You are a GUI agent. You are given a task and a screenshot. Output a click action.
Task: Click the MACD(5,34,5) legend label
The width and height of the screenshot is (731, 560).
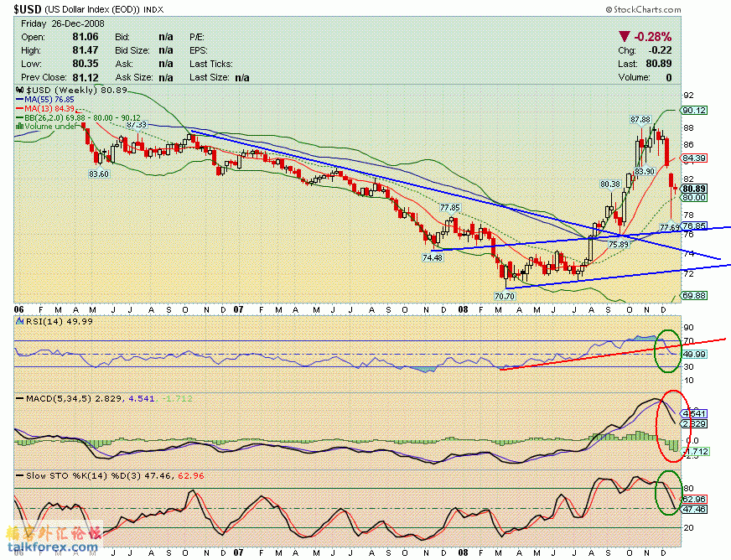tap(59, 399)
